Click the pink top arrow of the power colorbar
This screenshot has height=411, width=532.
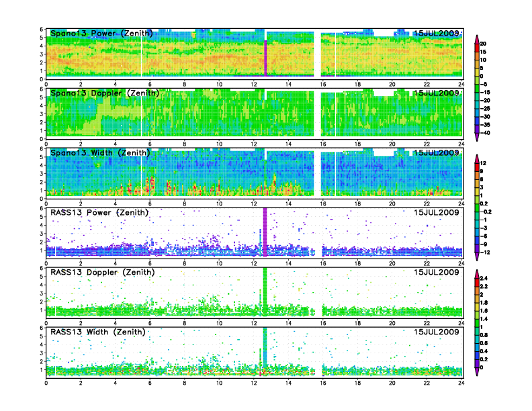coord(477,39)
